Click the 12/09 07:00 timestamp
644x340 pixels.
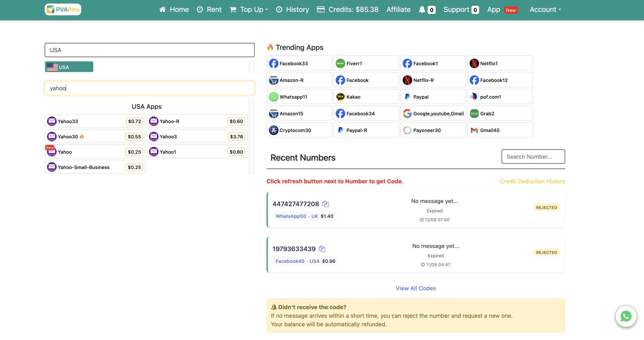pos(434,220)
